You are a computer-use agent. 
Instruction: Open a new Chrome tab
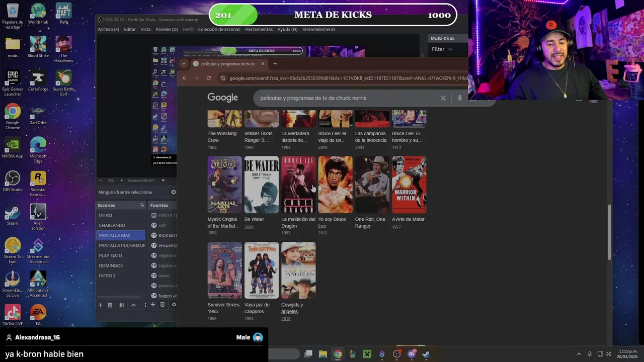tap(275, 64)
